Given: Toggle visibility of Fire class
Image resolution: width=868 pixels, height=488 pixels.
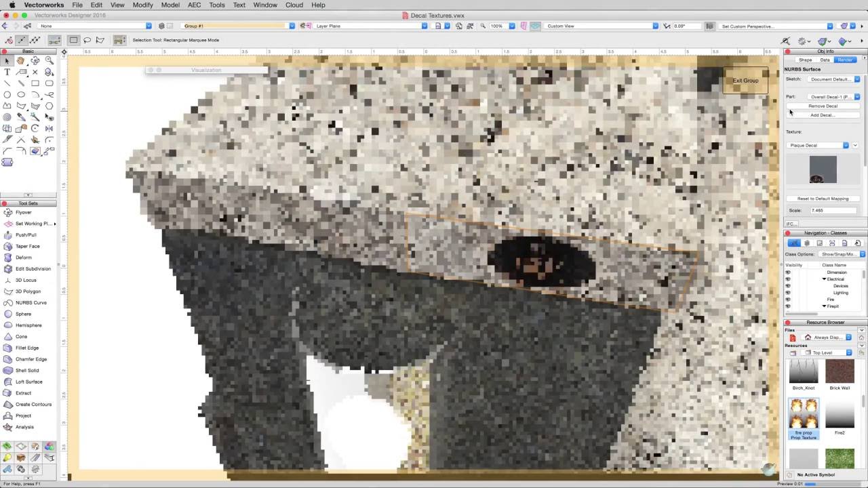Looking at the screenshot, I should (x=788, y=300).
